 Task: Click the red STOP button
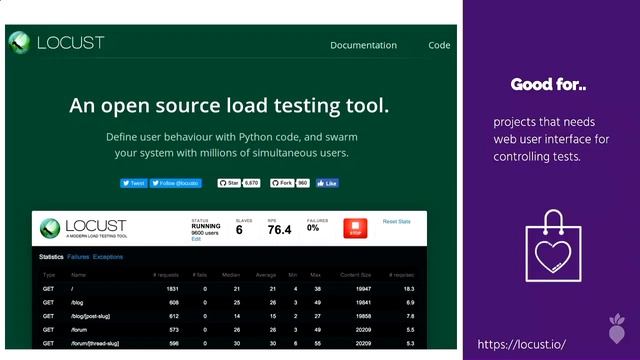[x=355, y=228]
